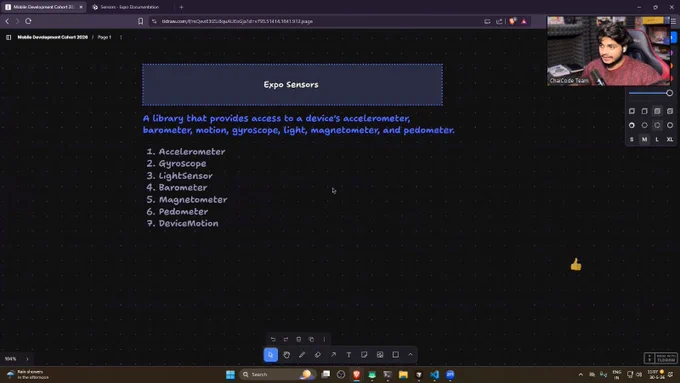680x383 pixels.
Task: Choose size M
Action: (x=644, y=139)
